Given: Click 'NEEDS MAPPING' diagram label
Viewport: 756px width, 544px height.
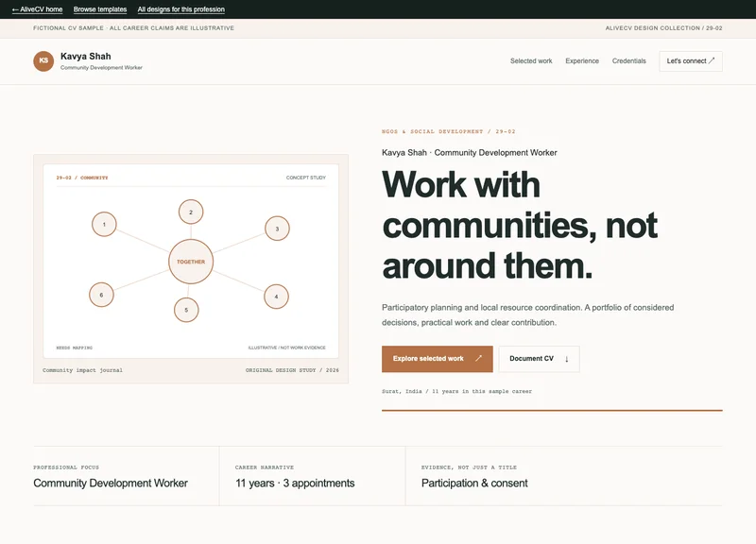Looking at the screenshot, I should click(x=75, y=348).
